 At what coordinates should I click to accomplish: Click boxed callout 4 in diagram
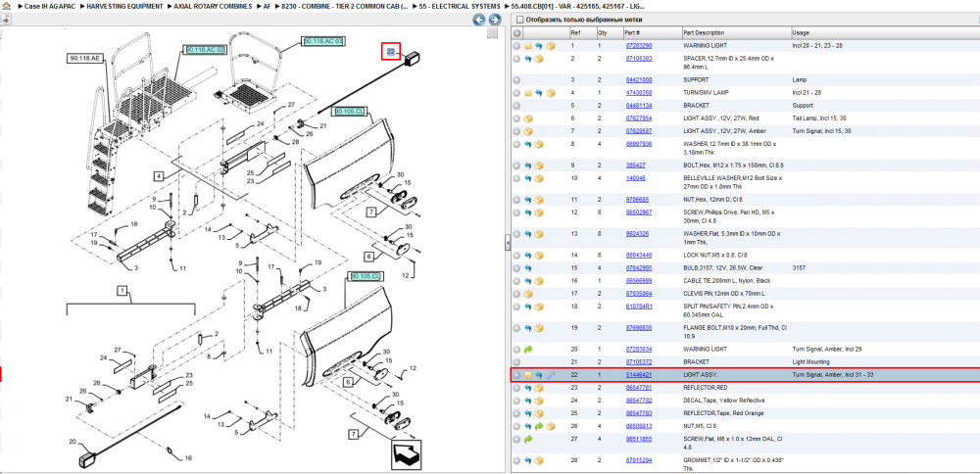160,176
